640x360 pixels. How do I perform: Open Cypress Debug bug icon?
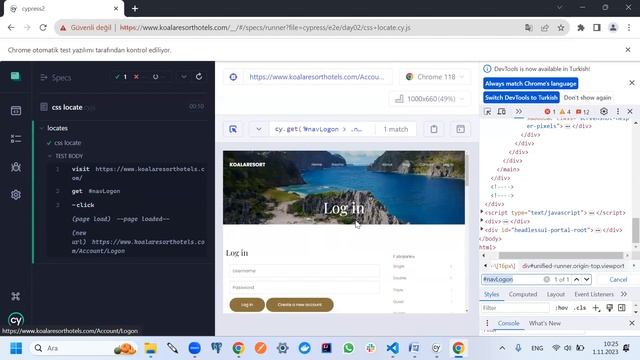(x=16, y=167)
